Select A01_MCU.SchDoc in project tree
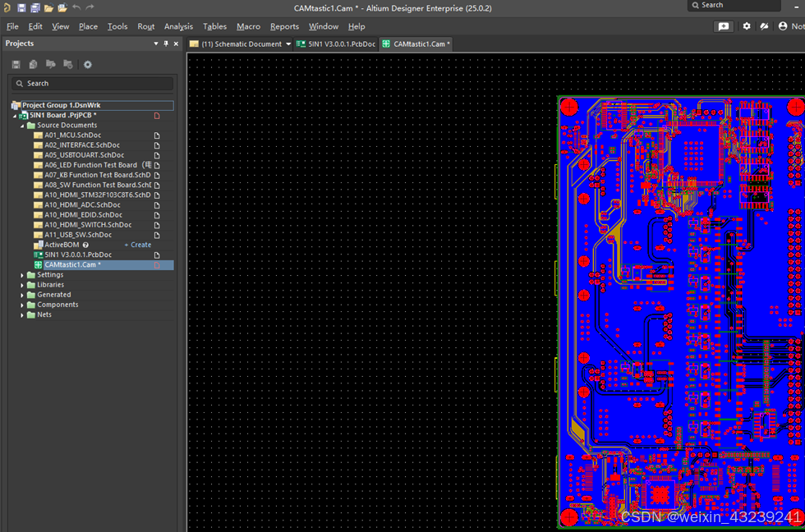The height and width of the screenshot is (532, 805). pyautogui.click(x=73, y=135)
